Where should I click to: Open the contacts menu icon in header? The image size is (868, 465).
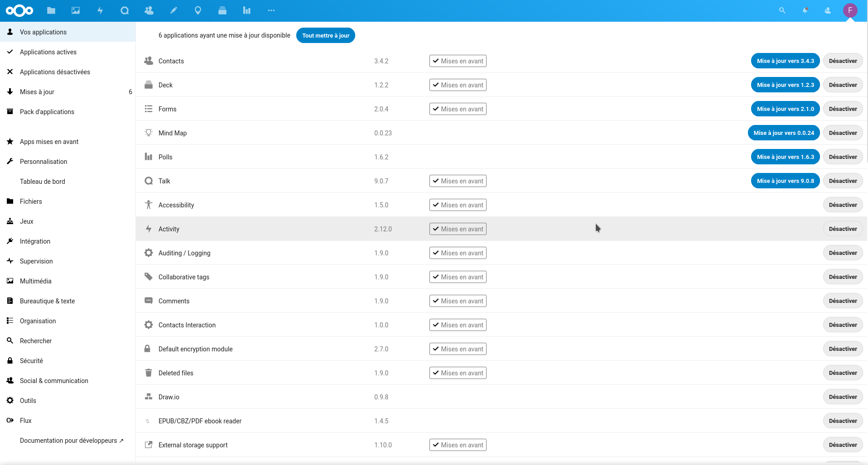point(828,10)
